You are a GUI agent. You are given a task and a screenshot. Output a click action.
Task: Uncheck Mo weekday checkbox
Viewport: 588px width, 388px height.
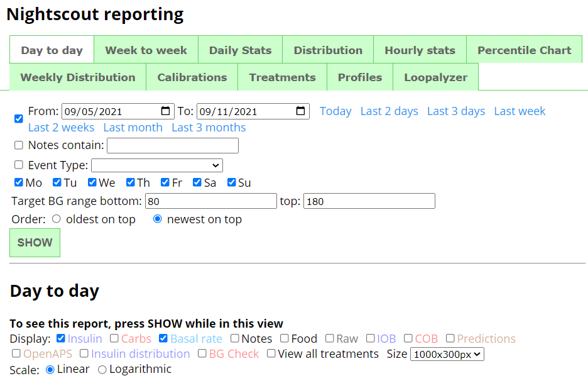click(x=19, y=182)
